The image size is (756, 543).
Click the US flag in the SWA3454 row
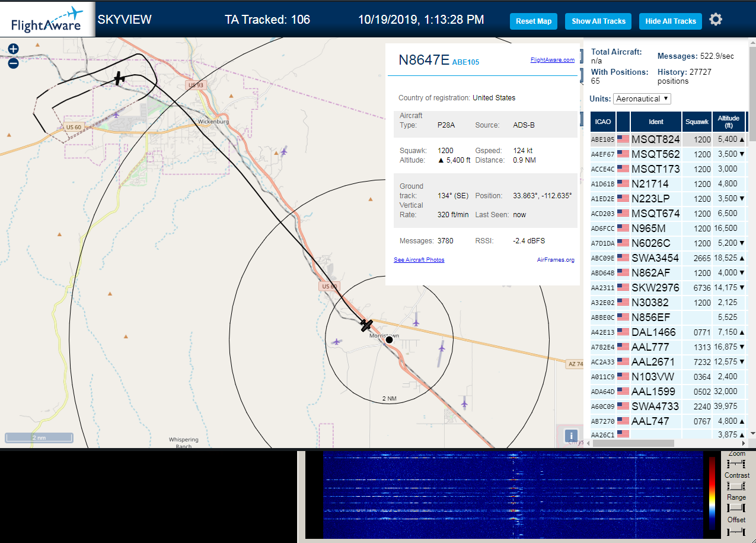click(x=623, y=258)
